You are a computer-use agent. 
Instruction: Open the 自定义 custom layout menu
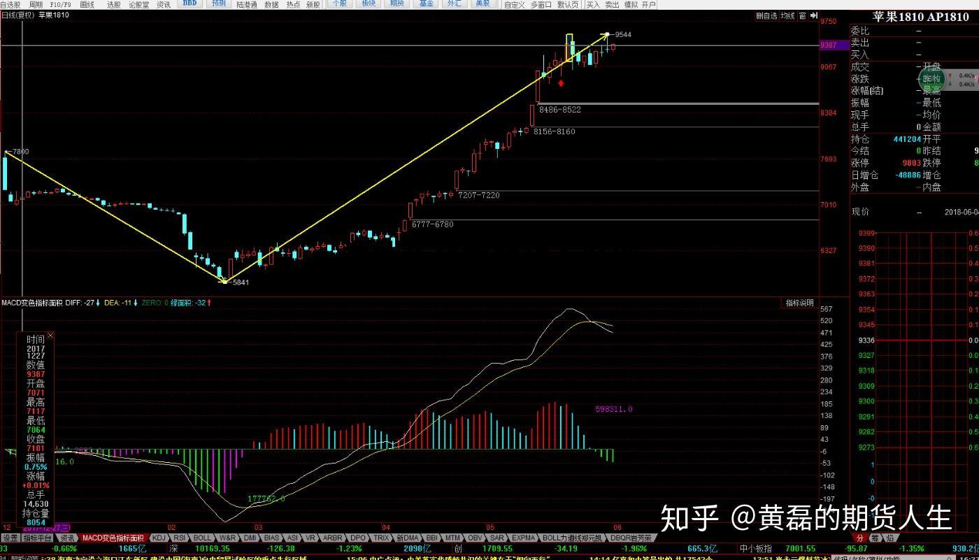click(514, 5)
